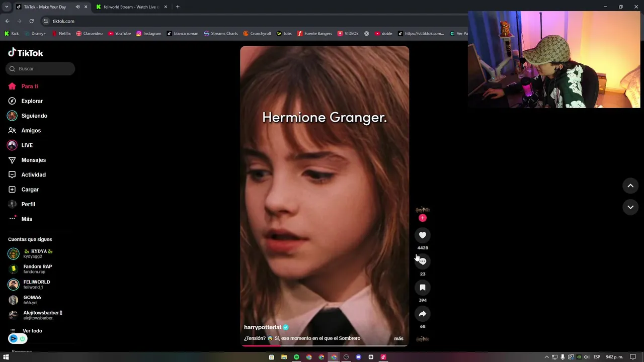Share the video with the arrow icon

click(x=423, y=314)
